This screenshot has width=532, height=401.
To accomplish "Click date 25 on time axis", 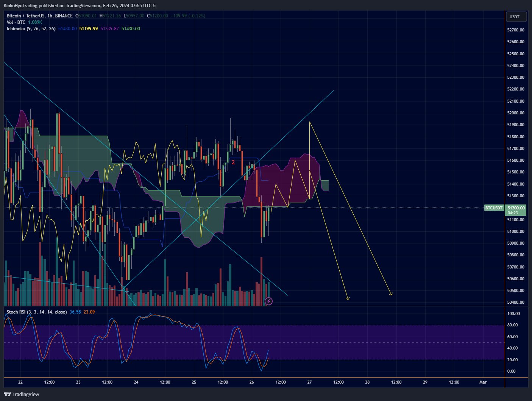I will pos(194,382).
